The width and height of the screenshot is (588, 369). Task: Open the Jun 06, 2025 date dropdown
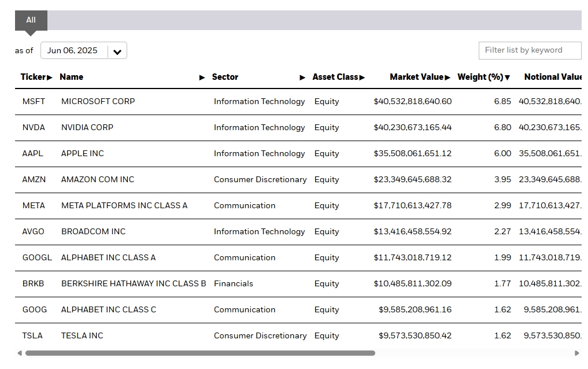tap(84, 51)
